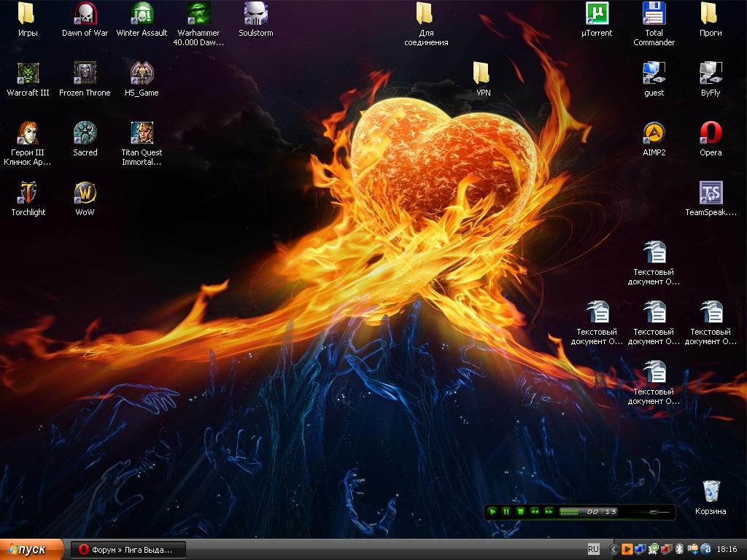The width and height of the screenshot is (747, 560).
Task: Switch to the Opera Форум taskbar window
Action: 128,550
